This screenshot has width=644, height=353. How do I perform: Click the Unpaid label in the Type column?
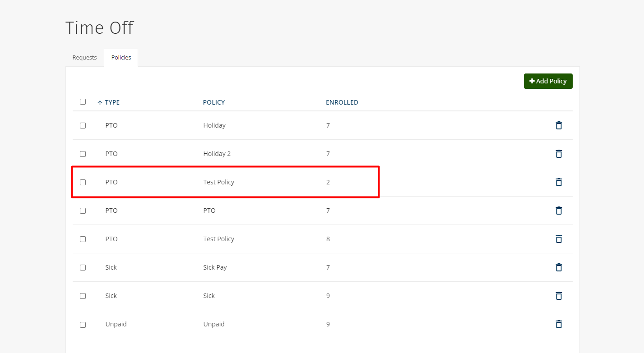(116, 324)
